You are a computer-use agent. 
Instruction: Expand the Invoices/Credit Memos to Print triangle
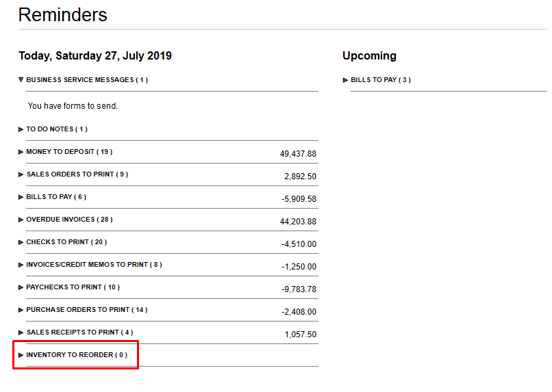click(x=21, y=265)
